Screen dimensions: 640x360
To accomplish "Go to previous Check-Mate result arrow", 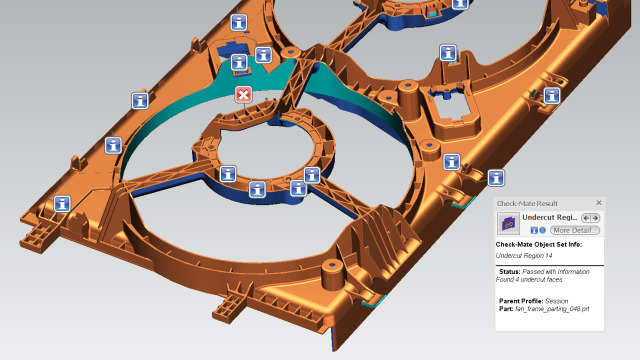I will pyautogui.click(x=587, y=218).
